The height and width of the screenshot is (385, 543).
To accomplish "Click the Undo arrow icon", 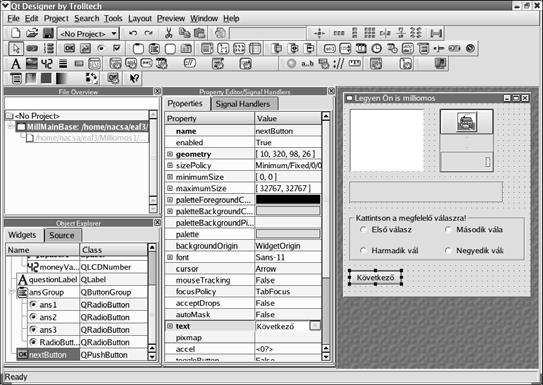I will tap(133, 33).
